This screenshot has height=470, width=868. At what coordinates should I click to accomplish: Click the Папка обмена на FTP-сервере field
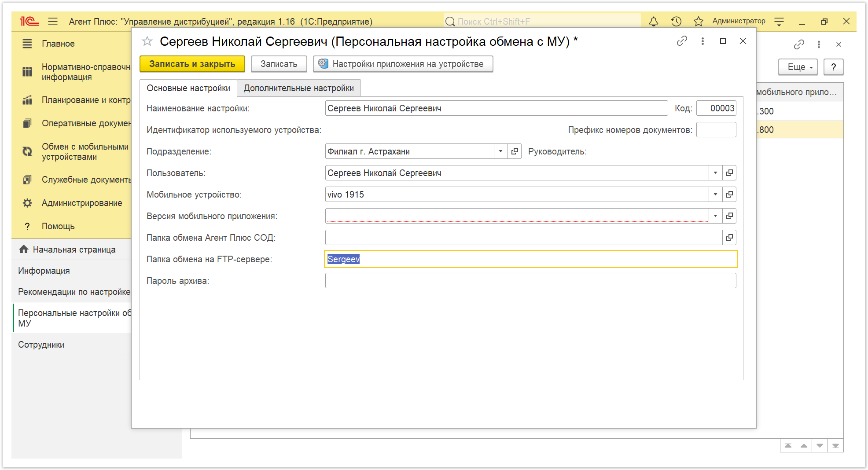[x=530, y=259]
